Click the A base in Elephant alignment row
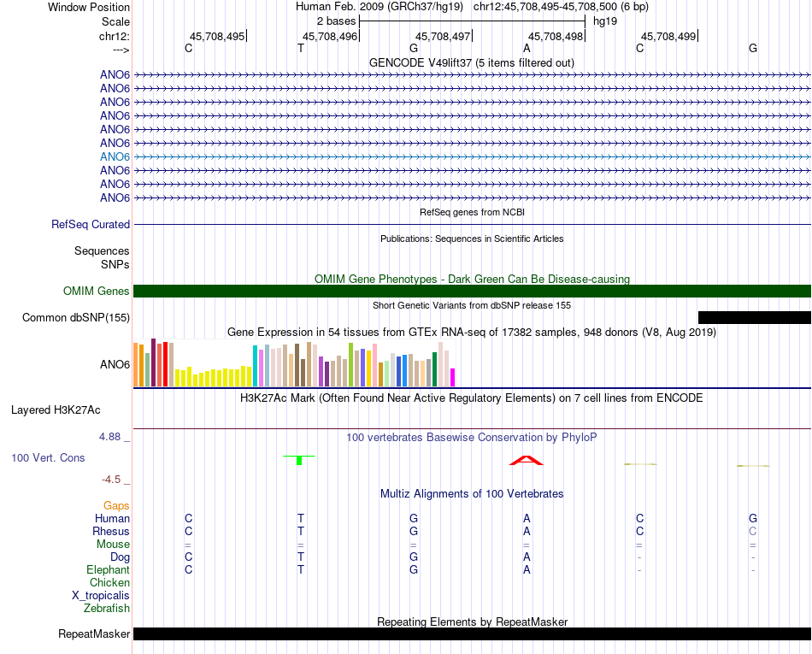 point(527,569)
